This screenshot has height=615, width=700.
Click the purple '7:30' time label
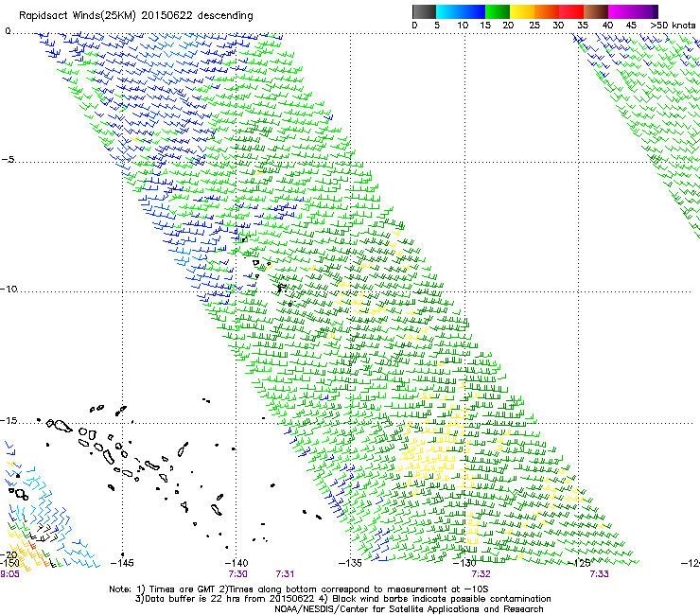click(238, 574)
